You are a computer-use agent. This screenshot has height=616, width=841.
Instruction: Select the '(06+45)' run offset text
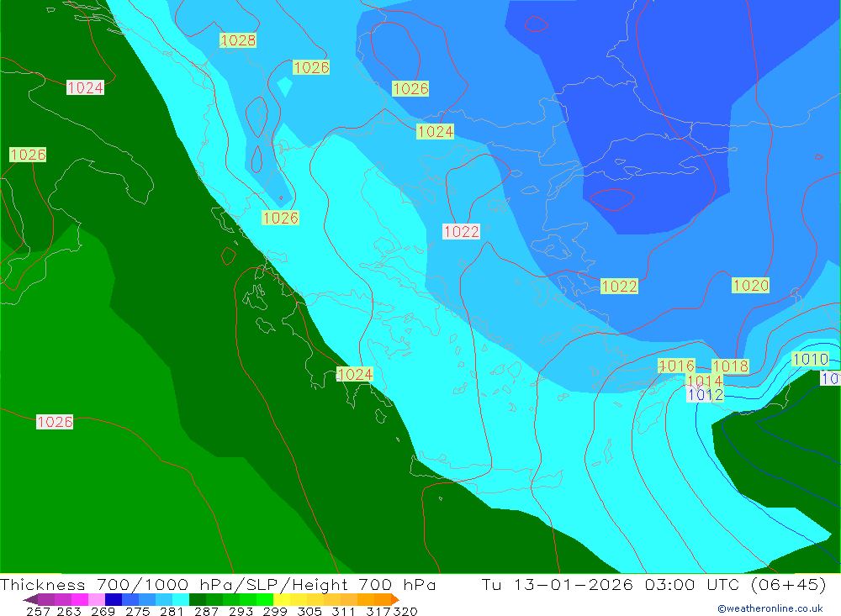click(x=789, y=584)
